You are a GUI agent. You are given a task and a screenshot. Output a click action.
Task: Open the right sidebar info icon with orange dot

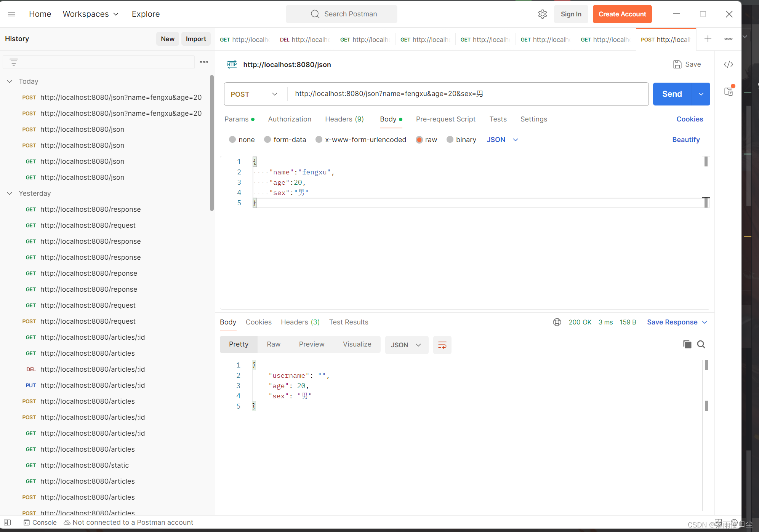(729, 91)
